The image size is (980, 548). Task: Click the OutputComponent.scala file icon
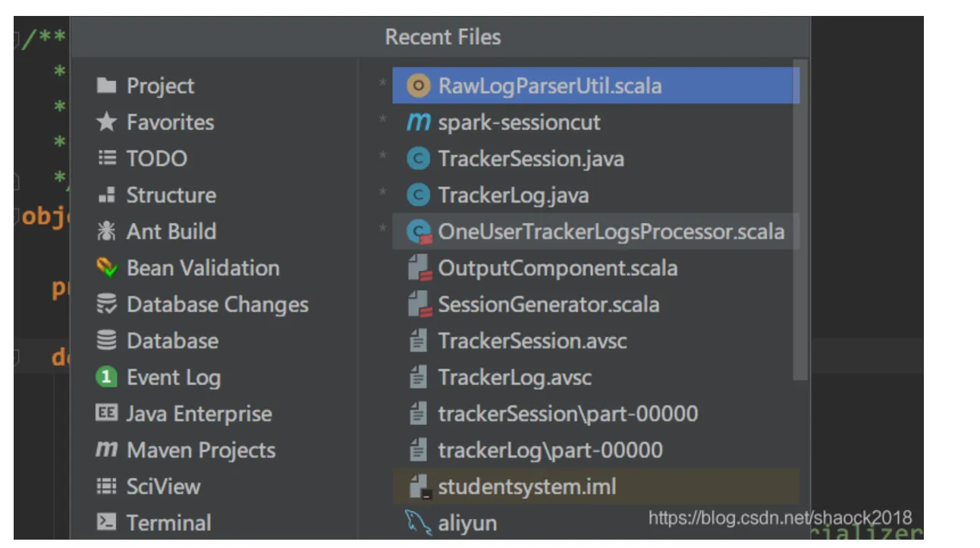(x=419, y=268)
